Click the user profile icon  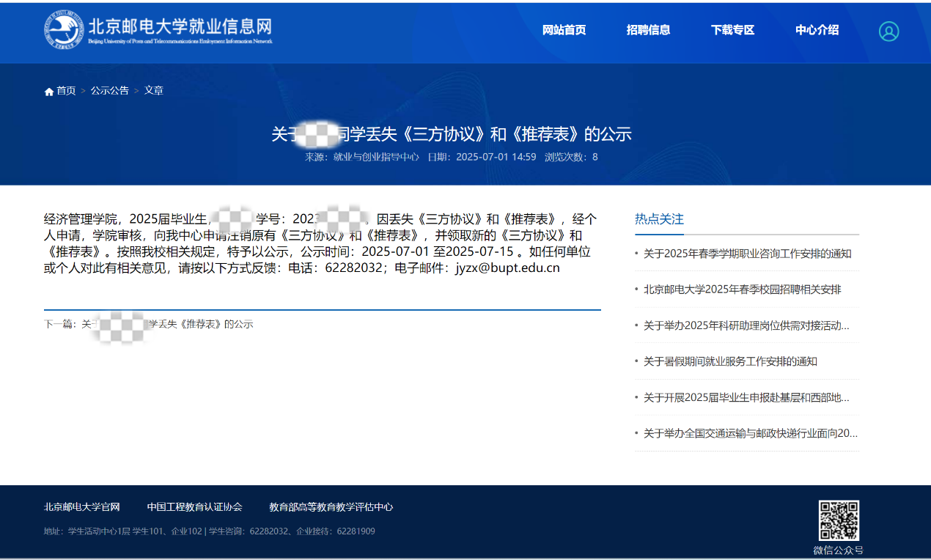tap(888, 31)
